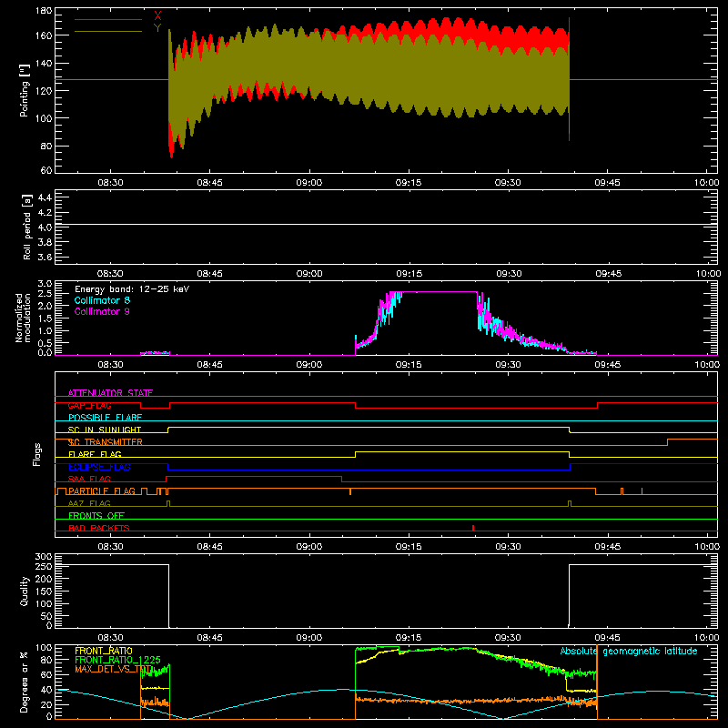Click the 09:30 tick under modulation plot
Image resolution: width=728 pixels, height=728 pixels.
pos(508,365)
